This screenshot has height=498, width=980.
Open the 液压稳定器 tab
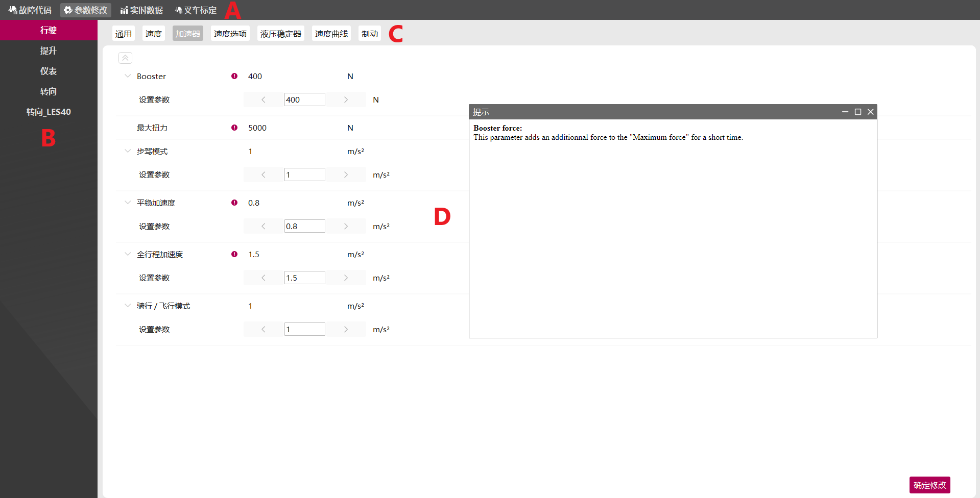(x=280, y=34)
